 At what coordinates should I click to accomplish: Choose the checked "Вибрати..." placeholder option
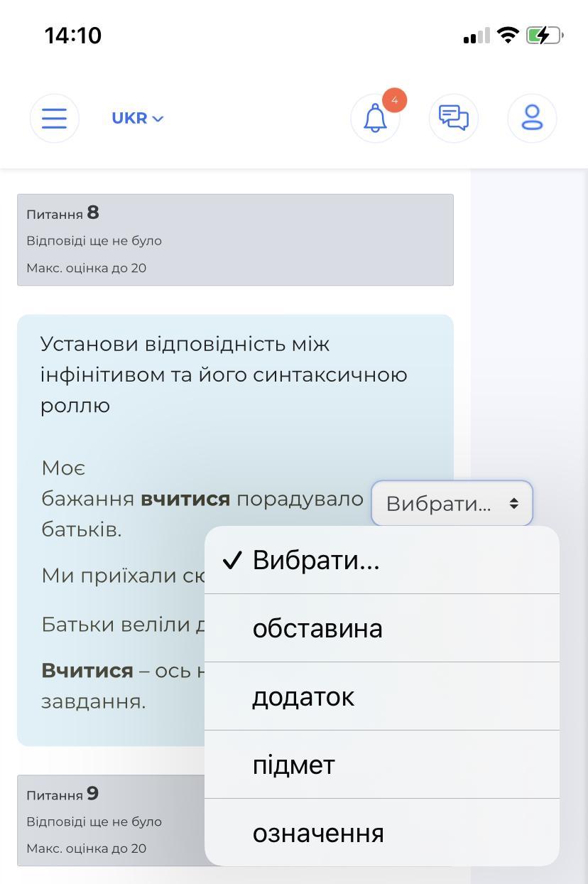[x=316, y=560]
